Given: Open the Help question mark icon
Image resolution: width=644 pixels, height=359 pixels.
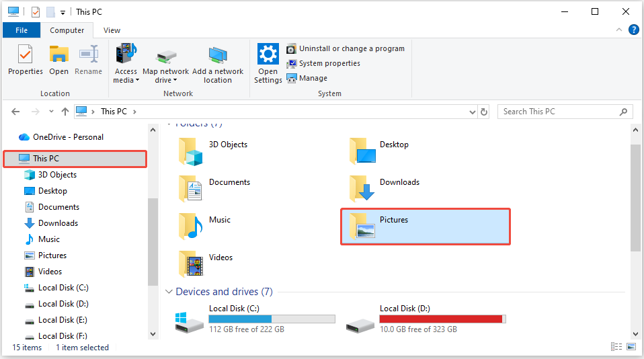Looking at the screenshot, I should coord(634,30).
